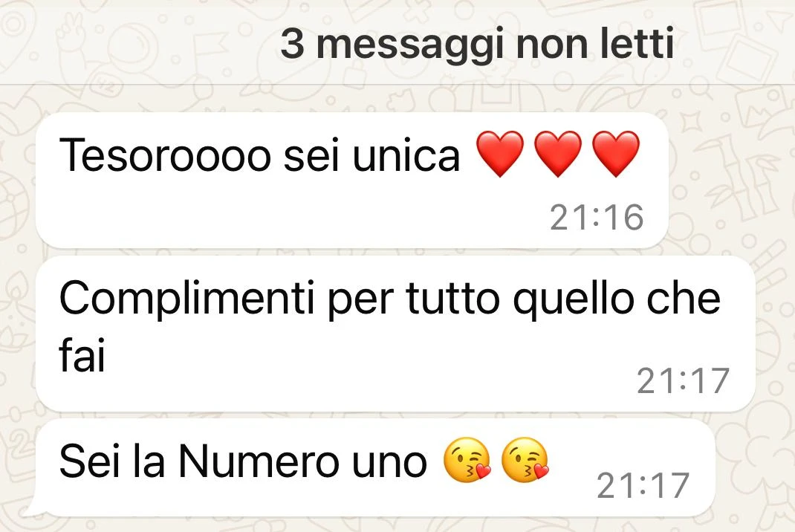Image resolution: width=795 pixels, height=532 pixels.
Task: Click the 21:16 timestamp
Action: coord(597,217)
